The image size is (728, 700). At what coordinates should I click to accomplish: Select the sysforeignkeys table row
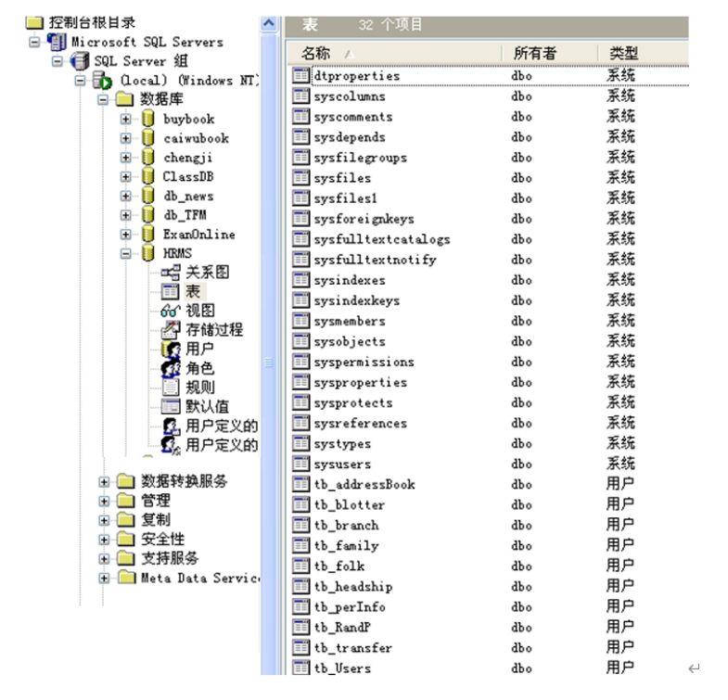[x=491, y=218]
